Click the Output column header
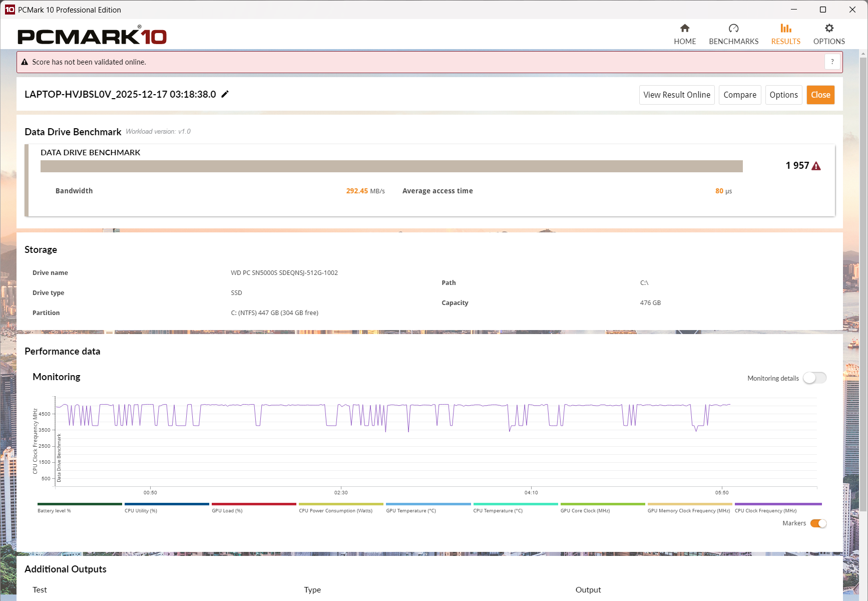 tap(588, 590)
